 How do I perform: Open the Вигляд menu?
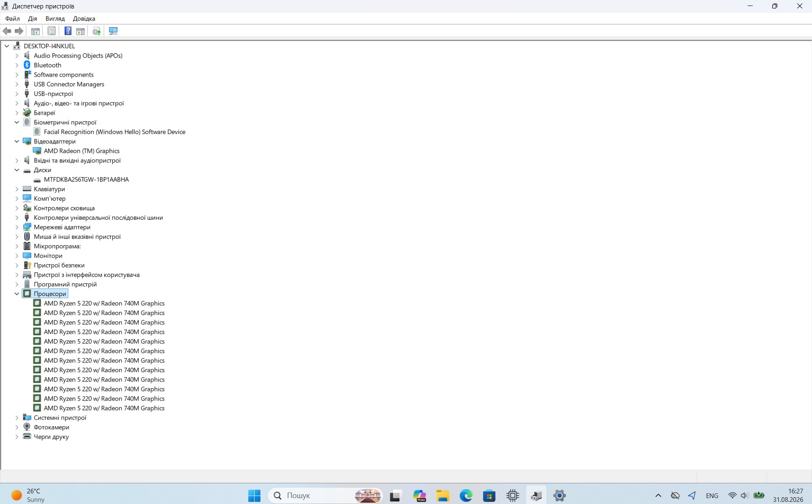coord(55,19)
